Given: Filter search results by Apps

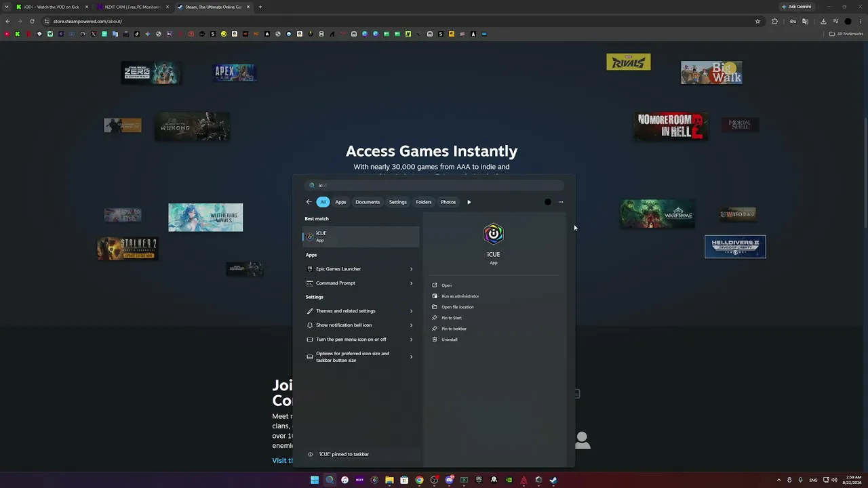Looking at the screenshot, I should 340,202.
